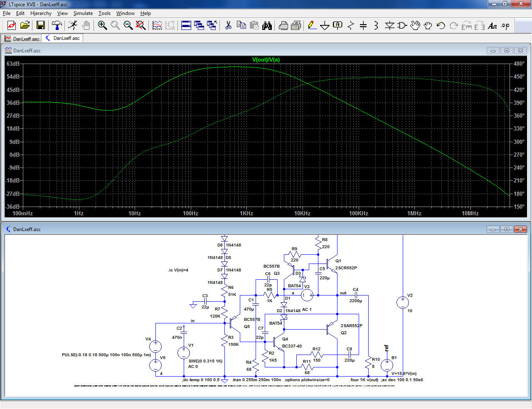Viewport: 532px width, 409px height.
Task: Maximize the waveform DanLxeff.asc window
Action: click(507, 51)
